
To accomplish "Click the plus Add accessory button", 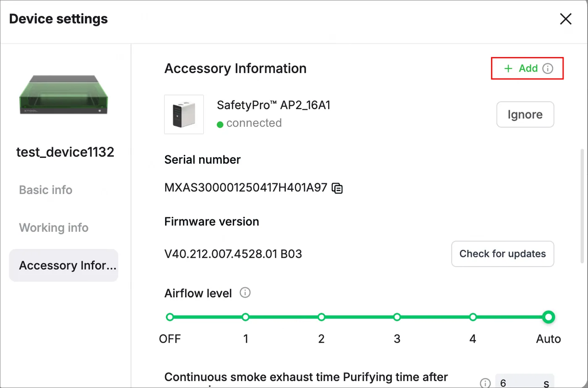I will pyautogui.click(x=521, y=68).
